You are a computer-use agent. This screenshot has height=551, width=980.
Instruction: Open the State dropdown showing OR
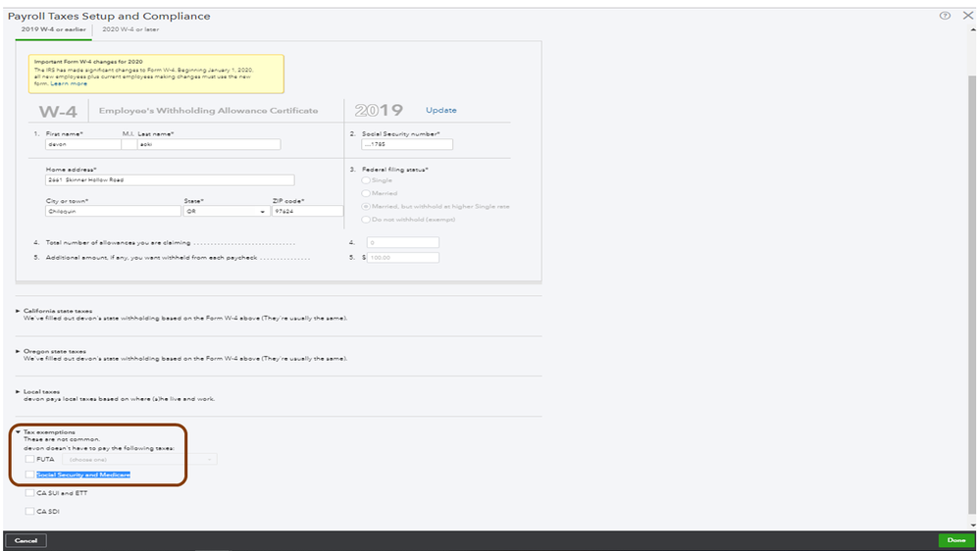[x=227, y=211]
